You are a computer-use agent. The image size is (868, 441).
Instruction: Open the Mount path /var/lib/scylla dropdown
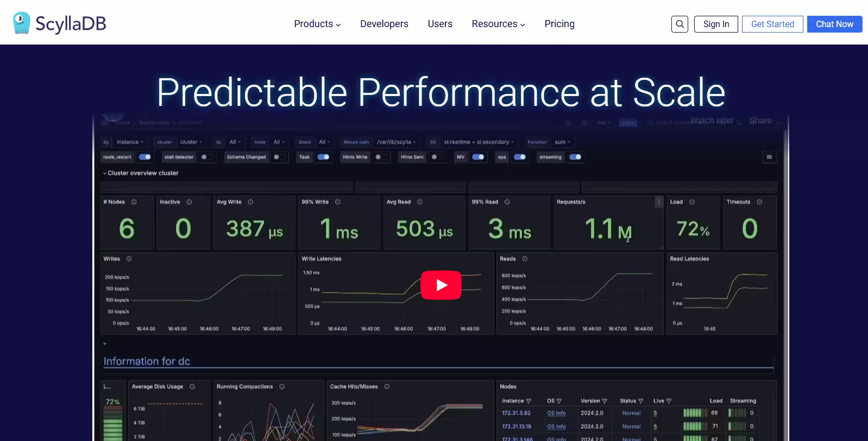[x=397, y=142]
